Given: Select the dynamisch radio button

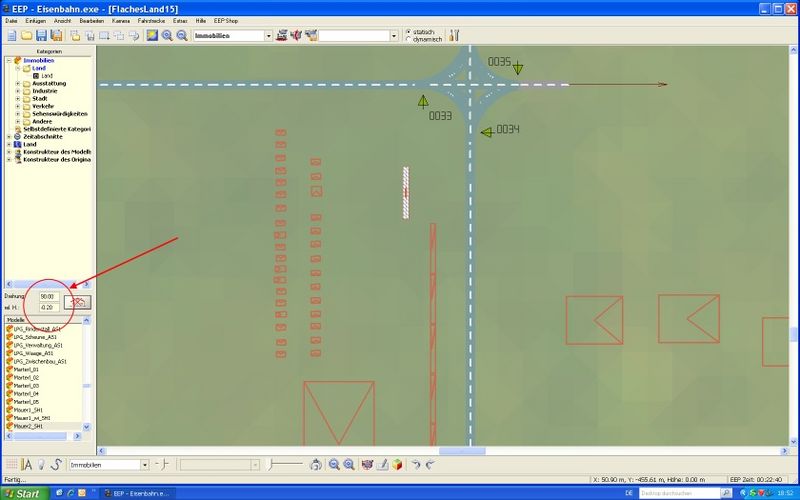Looking at the screenshot, I should coord(408,39).
